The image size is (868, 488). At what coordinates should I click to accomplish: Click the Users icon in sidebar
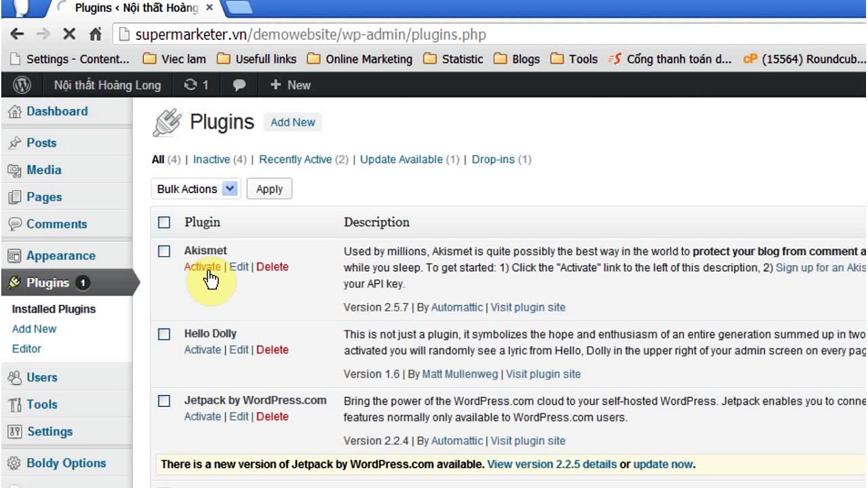click(x=14, y=378)
